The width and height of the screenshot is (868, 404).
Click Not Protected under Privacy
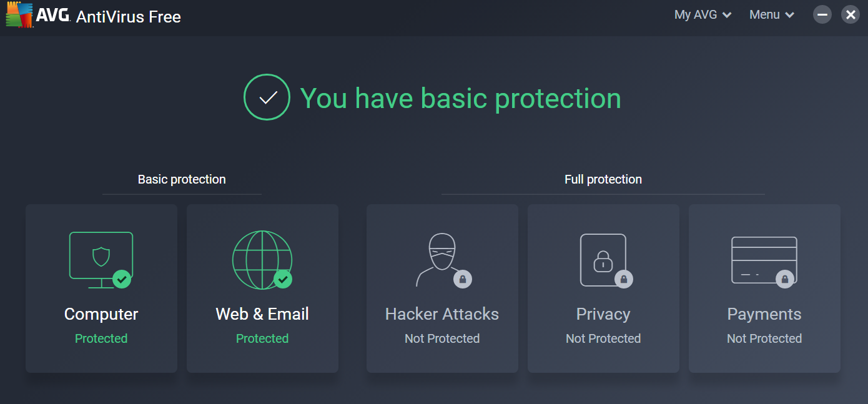pyautogui.click(x=603, y=338)
